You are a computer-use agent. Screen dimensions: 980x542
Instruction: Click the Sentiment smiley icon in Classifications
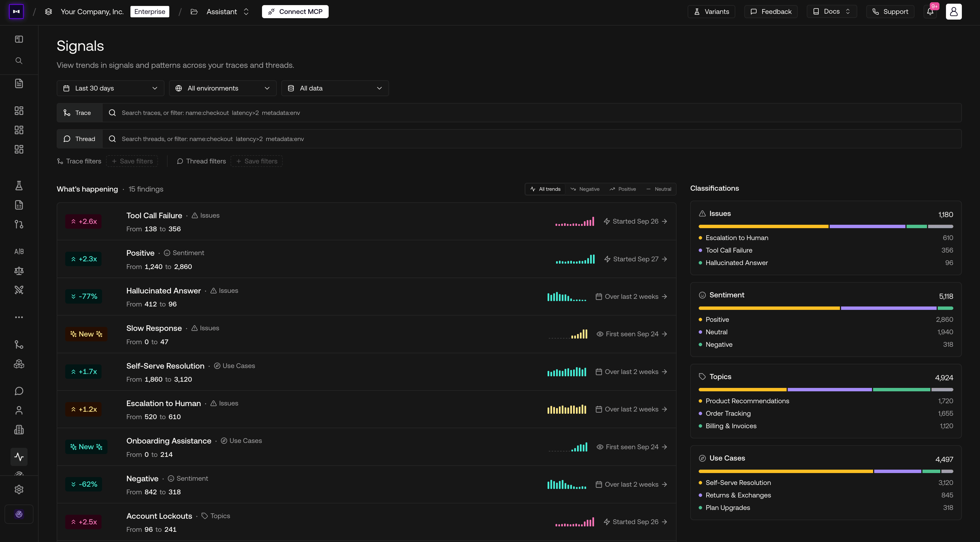click(702, 295)
